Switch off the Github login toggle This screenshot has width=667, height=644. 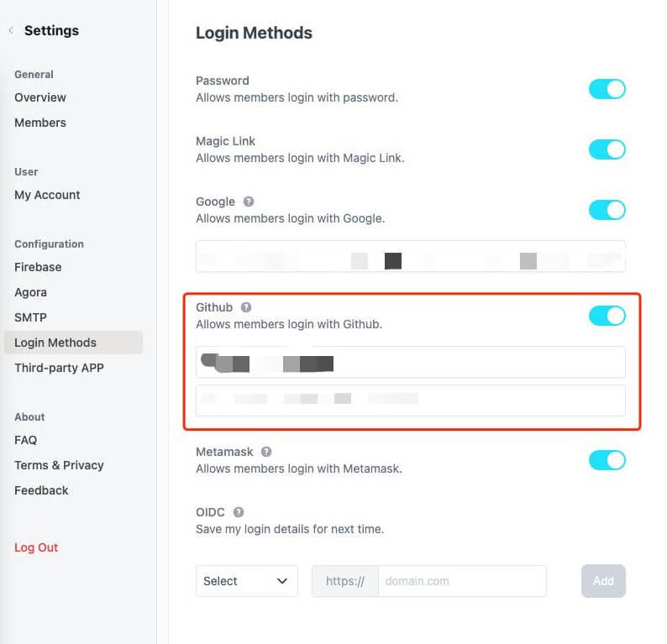click(607, 316)
